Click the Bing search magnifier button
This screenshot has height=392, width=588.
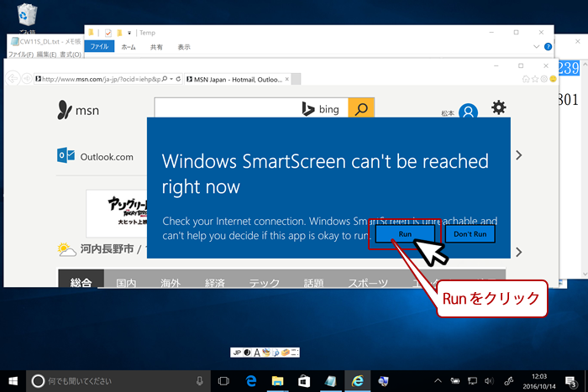click(x=361, y=108)
